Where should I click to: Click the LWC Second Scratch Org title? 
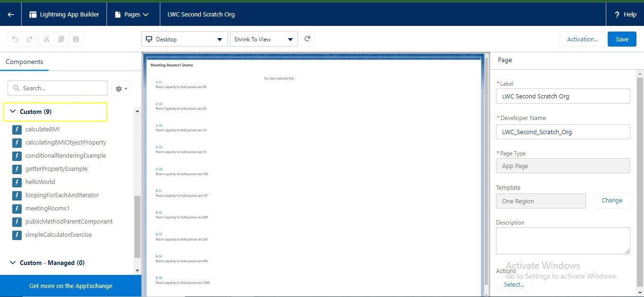point(201,15)
